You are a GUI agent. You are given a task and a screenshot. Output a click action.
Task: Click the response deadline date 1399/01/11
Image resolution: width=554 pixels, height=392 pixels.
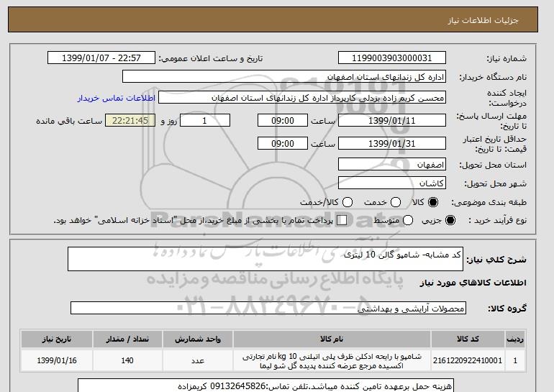pos(392,120)
